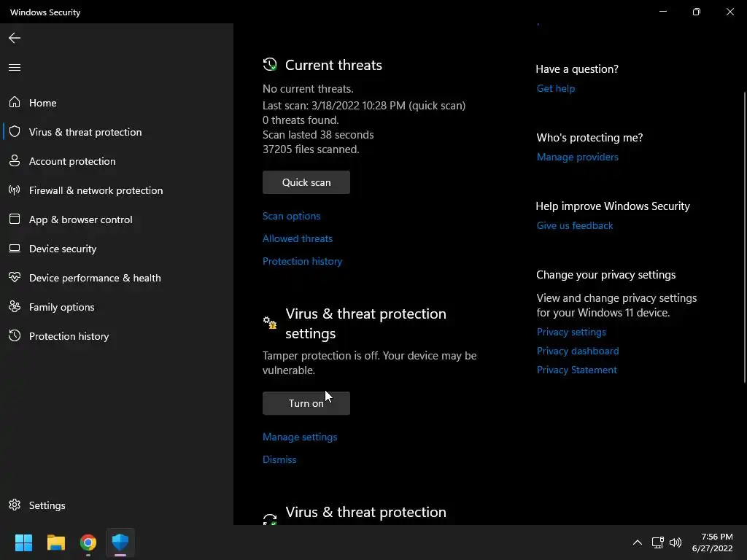Click the shield icon for Virus & threat protection
Screen dimensions: 747x560
click(x=15, y=131)
